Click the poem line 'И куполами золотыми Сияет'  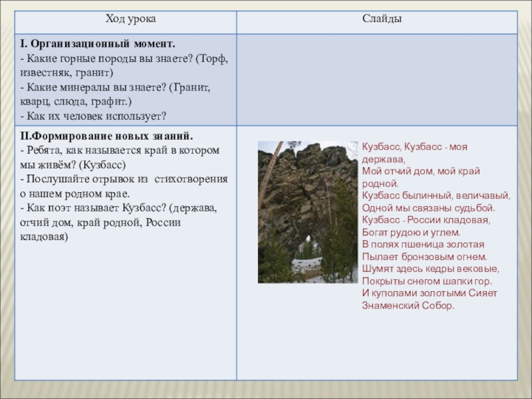pos(430,293)
